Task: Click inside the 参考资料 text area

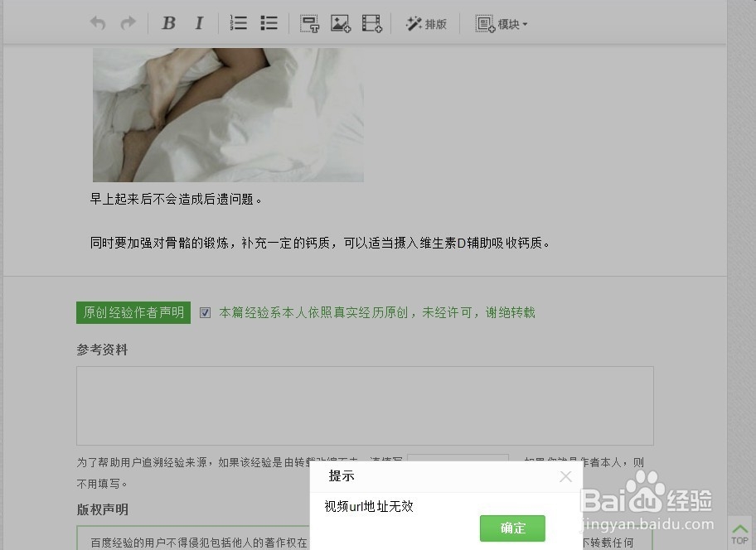Action: tap(365, 405)
